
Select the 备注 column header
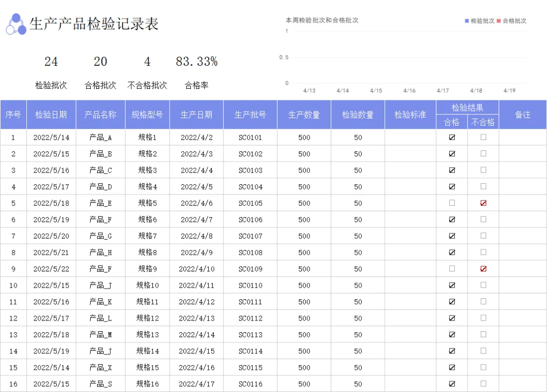(x=523, y=115)
